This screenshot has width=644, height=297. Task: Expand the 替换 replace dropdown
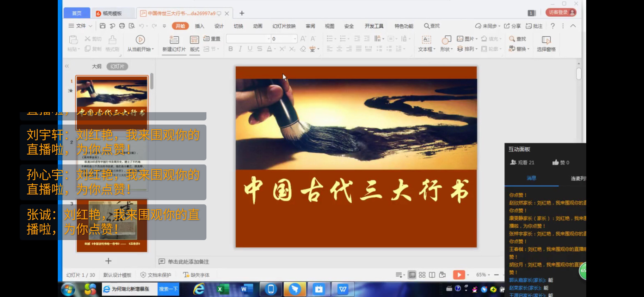tap(528, 49)
